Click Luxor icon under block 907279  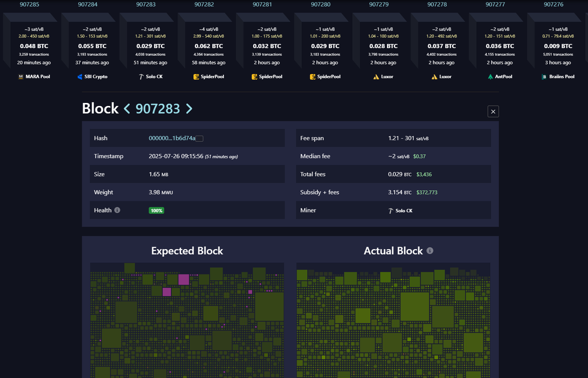376,77
